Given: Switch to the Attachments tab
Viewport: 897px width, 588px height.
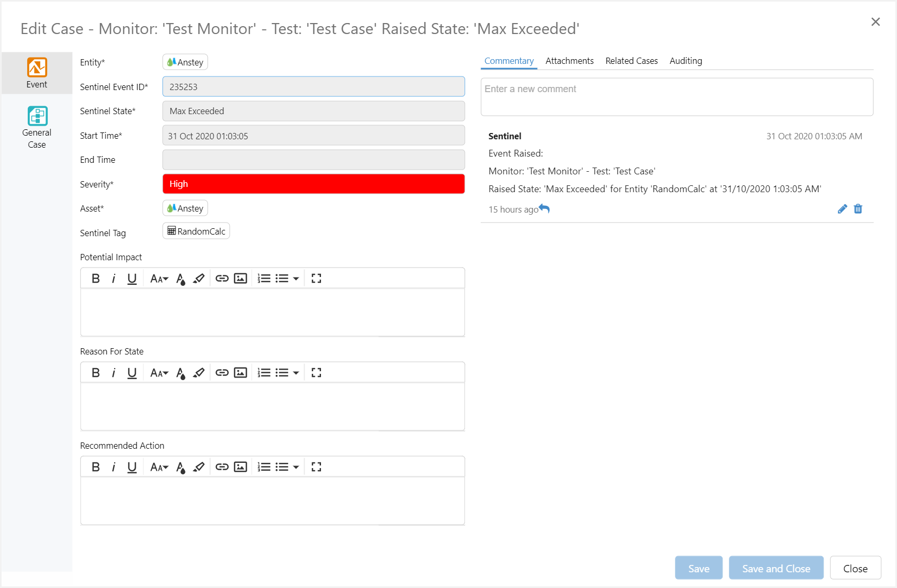Looking at the screenshot, I should click(569, 61).
